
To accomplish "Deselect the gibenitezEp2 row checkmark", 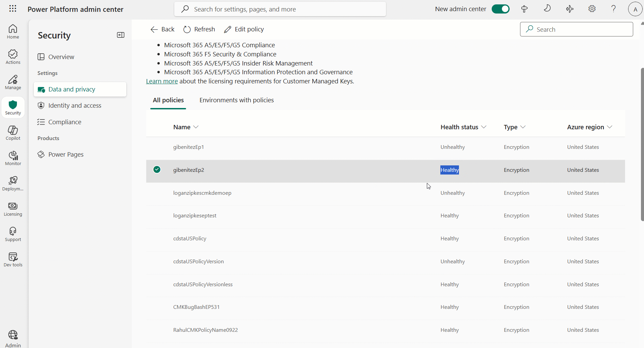I will 157,170.
